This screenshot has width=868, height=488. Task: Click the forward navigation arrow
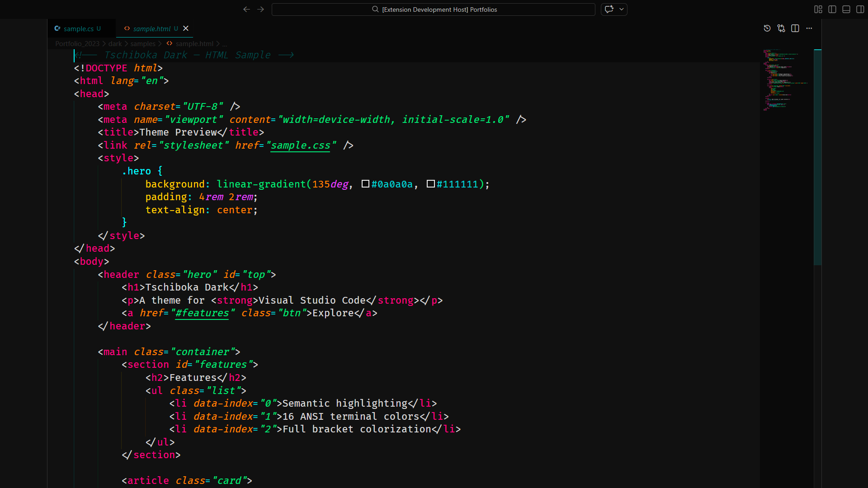pyautogui.click(x=260, y=9)
